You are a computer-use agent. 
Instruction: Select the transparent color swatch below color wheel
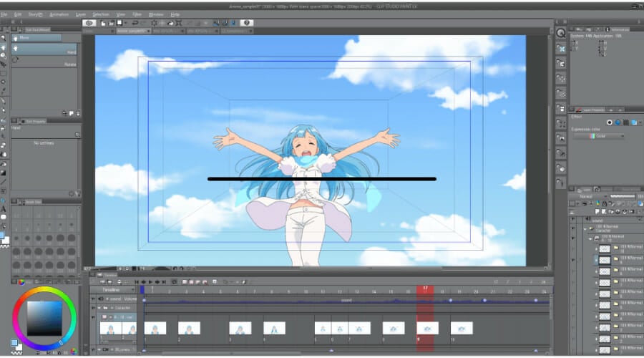pyautogui.click(x=16, y=353)
